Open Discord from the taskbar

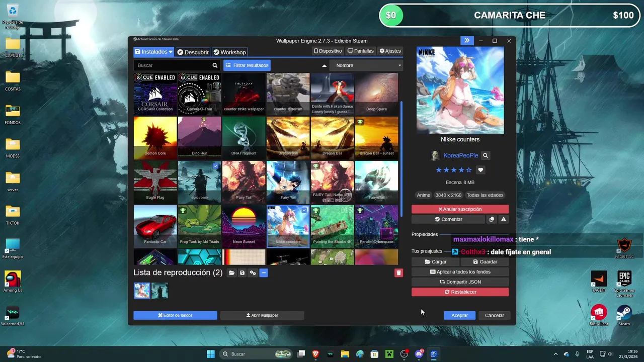tap(419, 354)
